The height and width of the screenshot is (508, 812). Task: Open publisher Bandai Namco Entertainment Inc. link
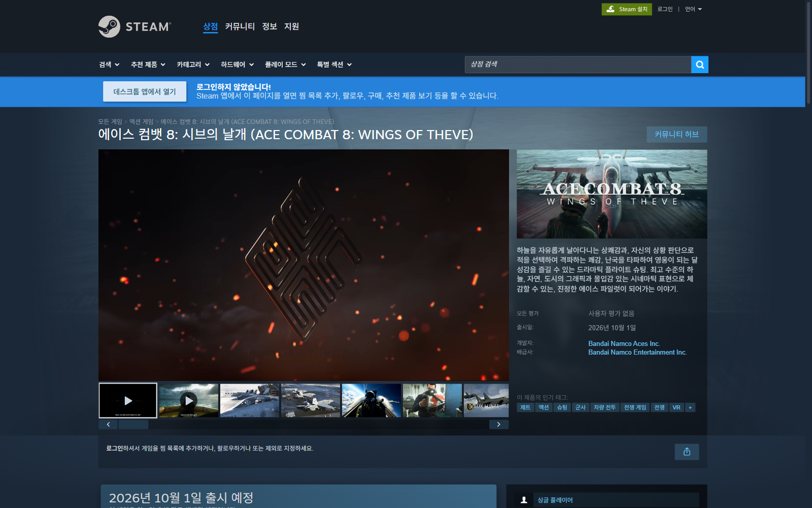(x=637, y=353)
